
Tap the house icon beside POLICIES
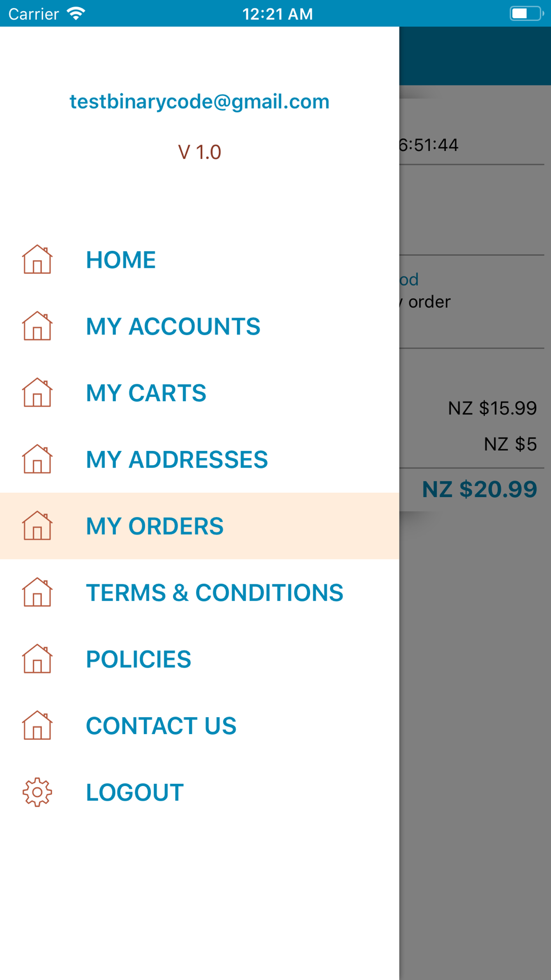37,659
